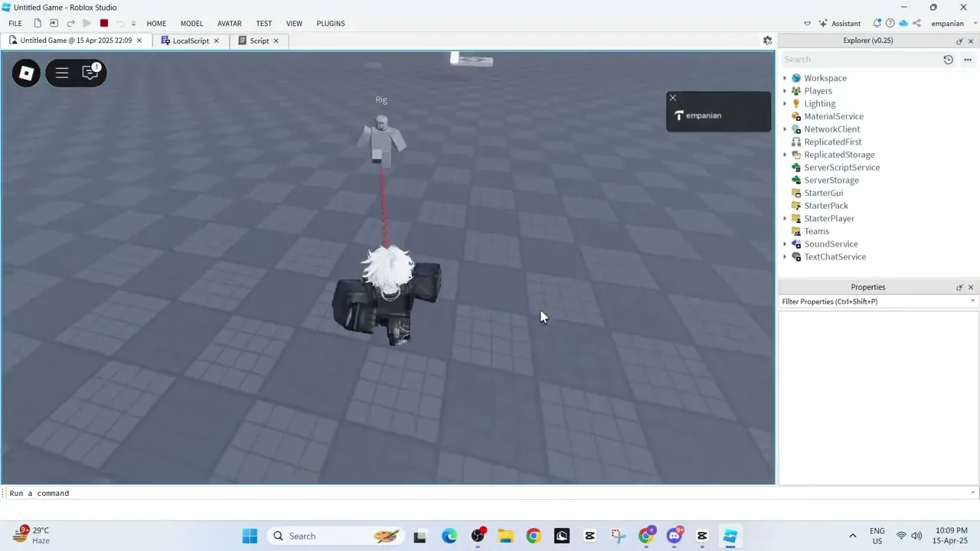The width and height of the screenshot is (980, 551).
Task: Click the blue cloud save status icon
Action: (903, 23)
